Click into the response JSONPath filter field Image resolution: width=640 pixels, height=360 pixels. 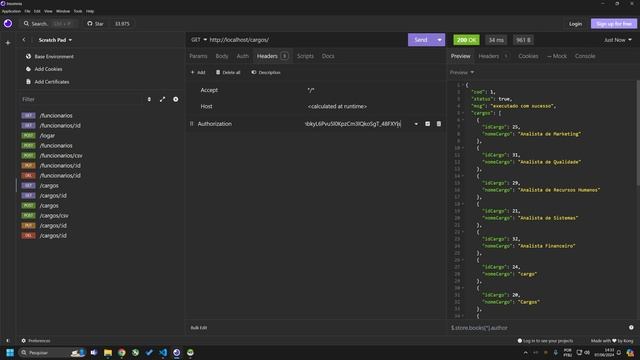(538, 327)
